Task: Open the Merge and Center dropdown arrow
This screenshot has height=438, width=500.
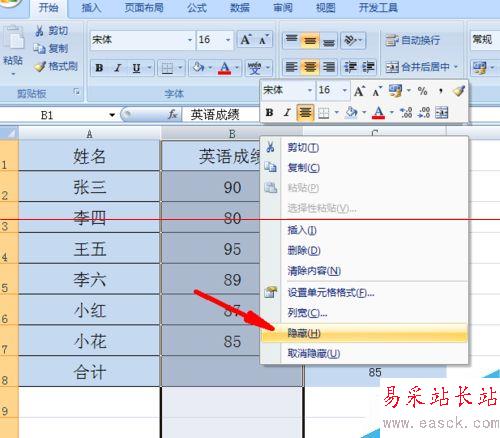Action: [456, 67]
